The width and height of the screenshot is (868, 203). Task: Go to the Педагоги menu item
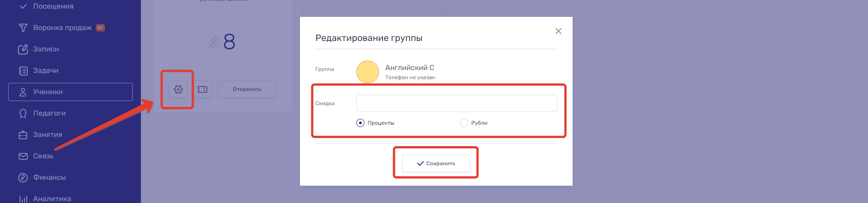(x=49, y=113)
